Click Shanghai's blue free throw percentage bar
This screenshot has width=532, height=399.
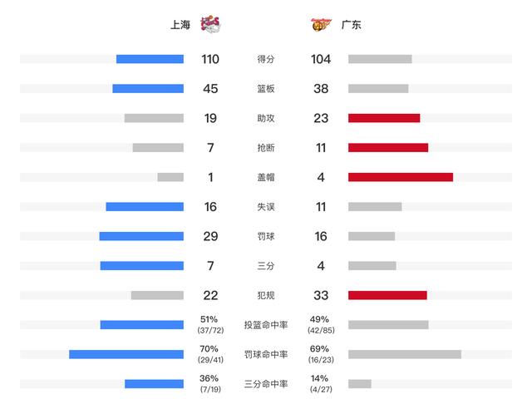[x=126, y=354]
